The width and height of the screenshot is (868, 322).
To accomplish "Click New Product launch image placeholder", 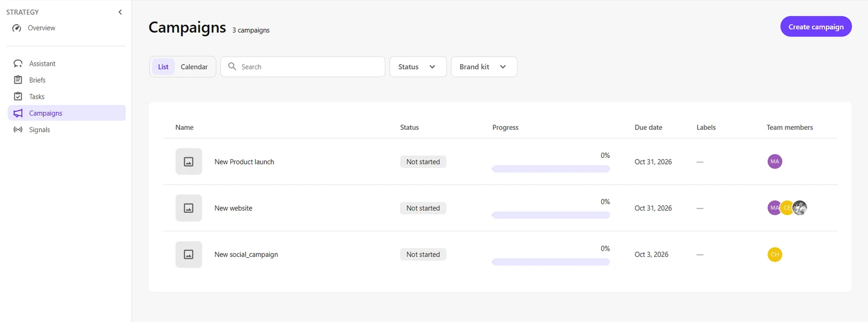I will [189, 162].
